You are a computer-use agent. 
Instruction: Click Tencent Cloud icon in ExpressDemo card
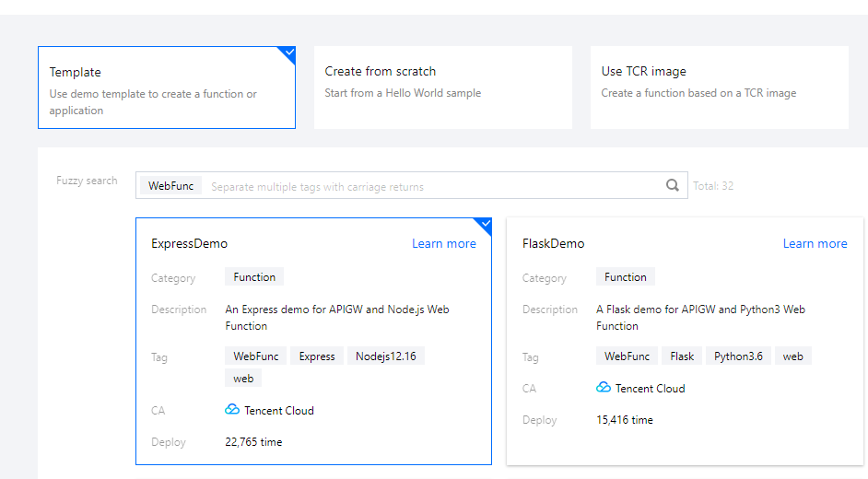coord(232,410)
